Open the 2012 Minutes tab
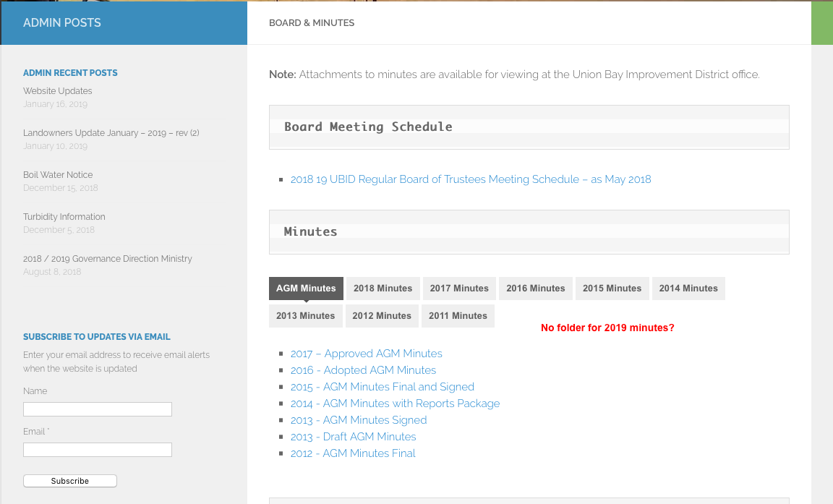 pyautogui.click(x=382, y=315)
